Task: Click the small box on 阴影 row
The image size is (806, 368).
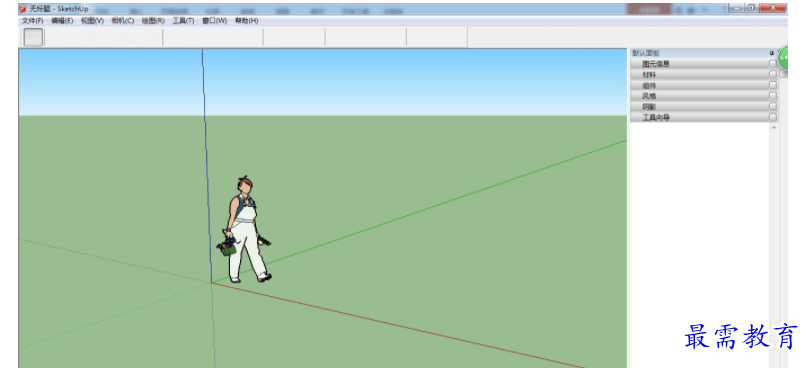Action: click(773, 106)
